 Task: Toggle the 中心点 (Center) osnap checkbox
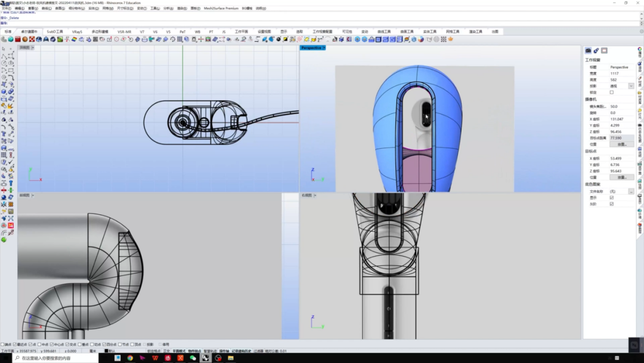(51, 344)
